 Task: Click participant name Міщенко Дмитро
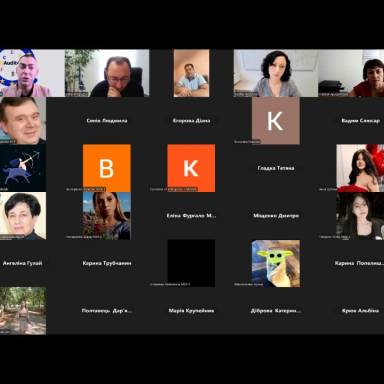pyautogui.click(x=276, y=216)
